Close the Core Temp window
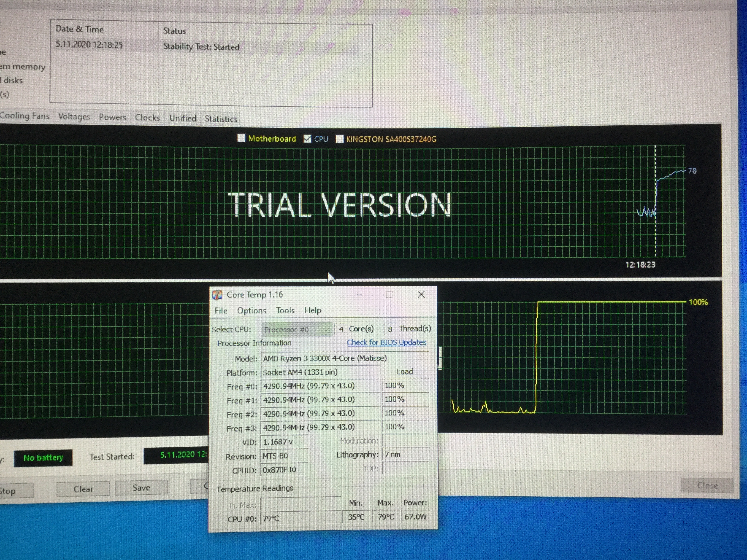Image resolution: width=747 pixels, height=560 pixels. pos(421,294)
